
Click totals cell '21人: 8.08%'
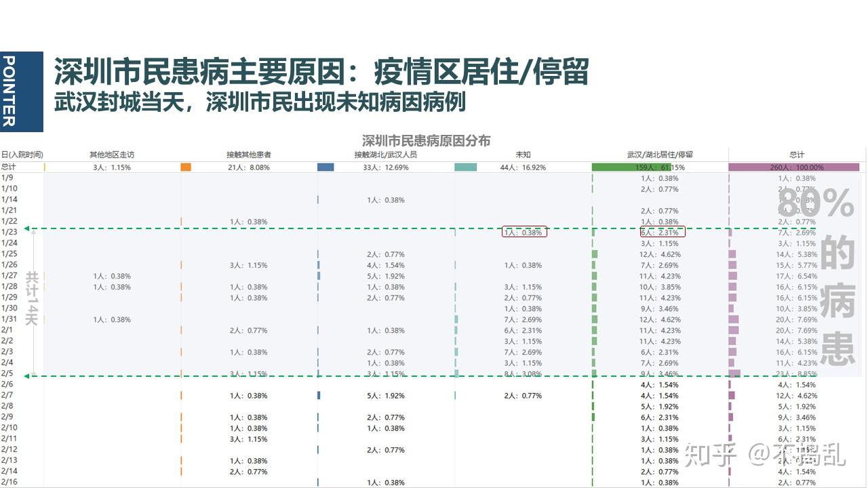[x=249, y=167]
